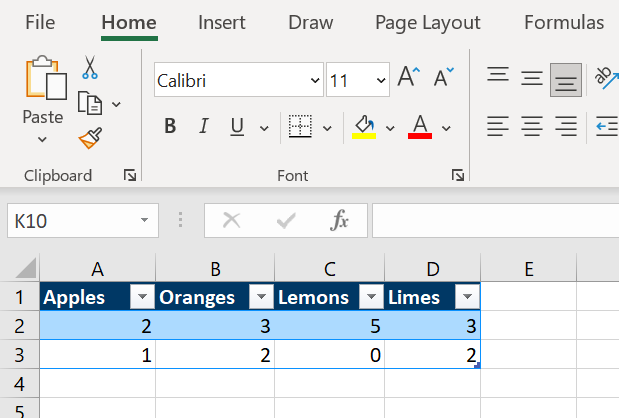This screenshot has height=418, width=619.
Task: Open the Page Layout tab
Action: coord(428,22)
